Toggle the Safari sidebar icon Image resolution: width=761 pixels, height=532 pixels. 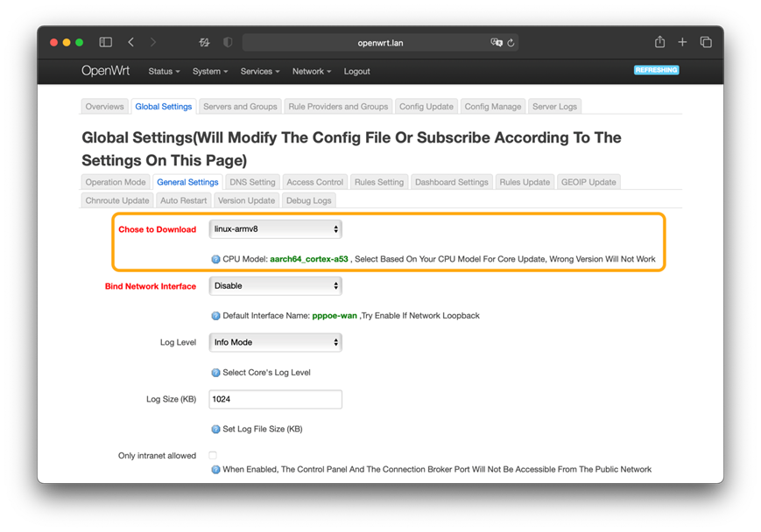[x=105, y=42]
